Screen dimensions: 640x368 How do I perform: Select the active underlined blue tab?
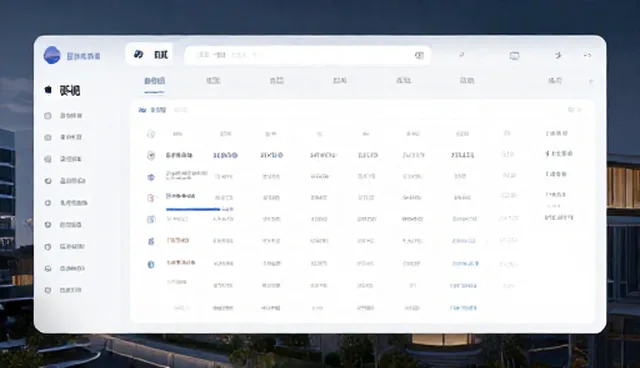[154, 81]
